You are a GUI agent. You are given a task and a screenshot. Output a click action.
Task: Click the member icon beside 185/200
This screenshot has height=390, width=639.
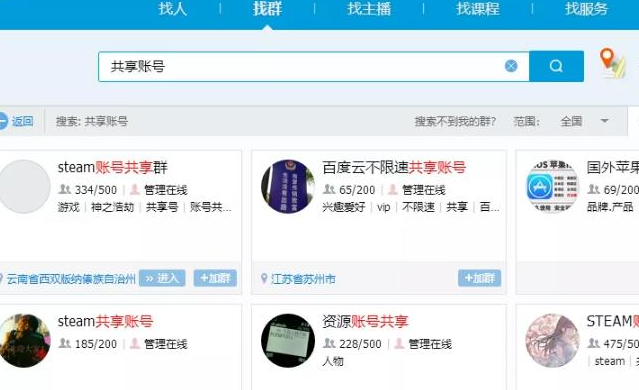pyautogui.click(x=65, y=344)
